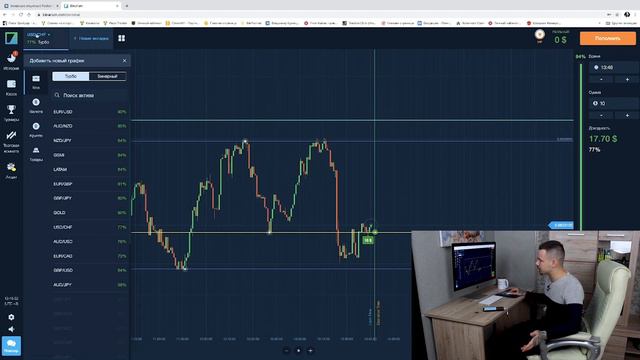640x360 pixels.
Task: Click the Binarium logo icon
Action: 11,38
